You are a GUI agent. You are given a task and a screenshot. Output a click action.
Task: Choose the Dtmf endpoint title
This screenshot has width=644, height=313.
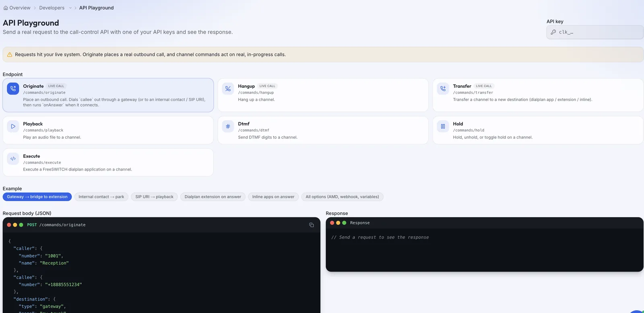pos(244,124)
